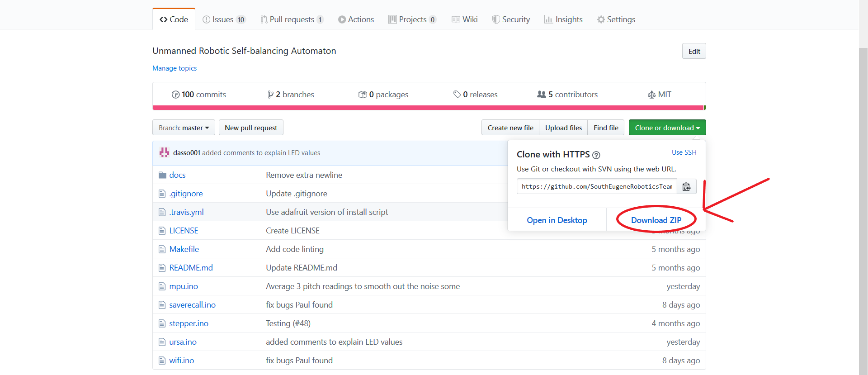Open latest commit message about LED values
This screenshot has width=868, height=375.
[261, 153]
